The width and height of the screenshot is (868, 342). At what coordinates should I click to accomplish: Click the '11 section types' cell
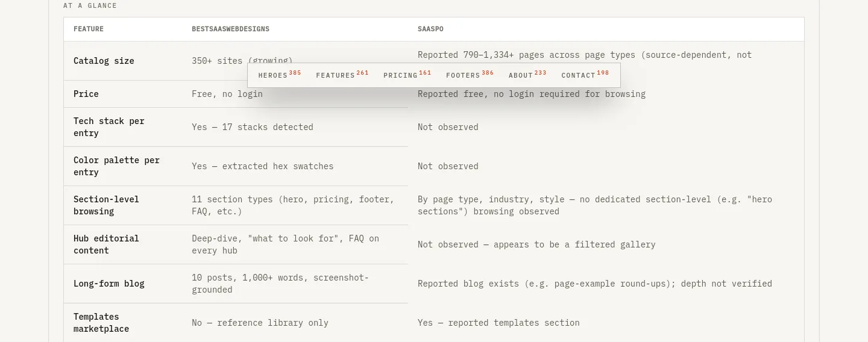293,205
